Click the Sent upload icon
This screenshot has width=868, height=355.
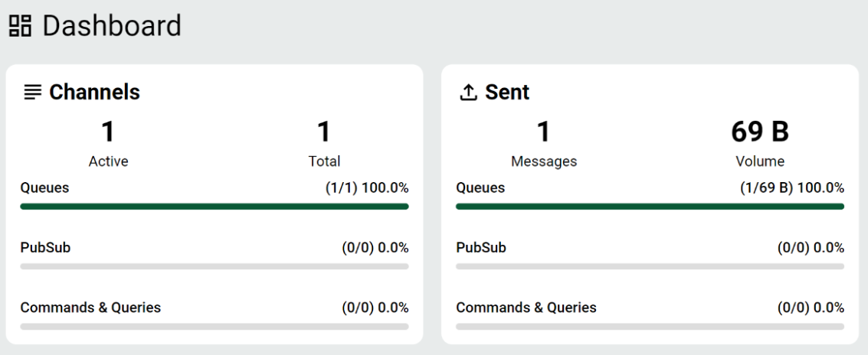pos(467,93)
